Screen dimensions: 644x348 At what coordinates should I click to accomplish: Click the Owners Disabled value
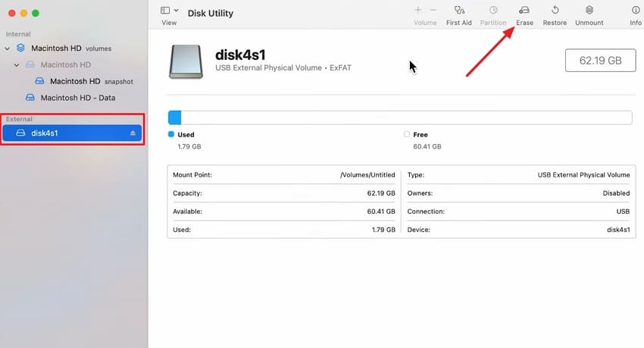pos(616,193)
